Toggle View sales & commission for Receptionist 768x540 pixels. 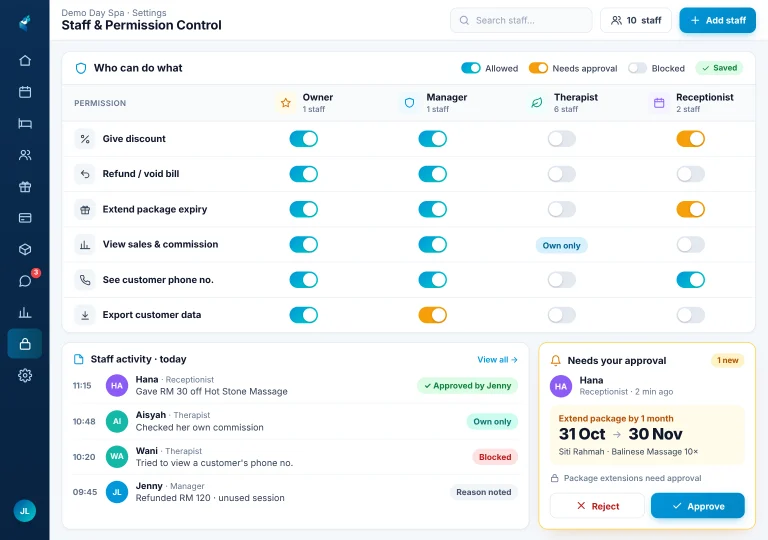pos(691,245)
